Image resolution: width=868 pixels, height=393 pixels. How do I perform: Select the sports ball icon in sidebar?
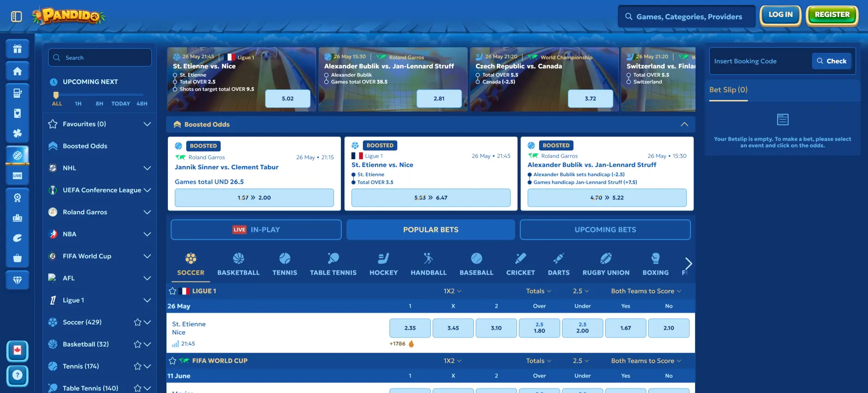click(17, 155)
